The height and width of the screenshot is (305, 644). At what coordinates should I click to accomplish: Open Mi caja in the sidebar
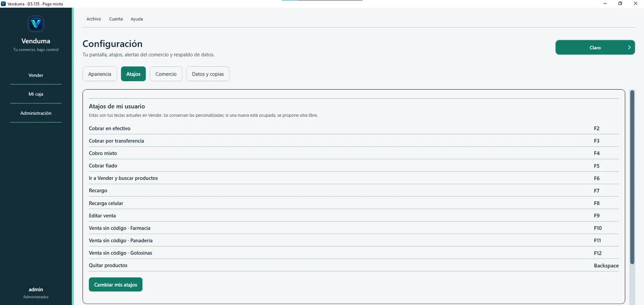[36, 94]
